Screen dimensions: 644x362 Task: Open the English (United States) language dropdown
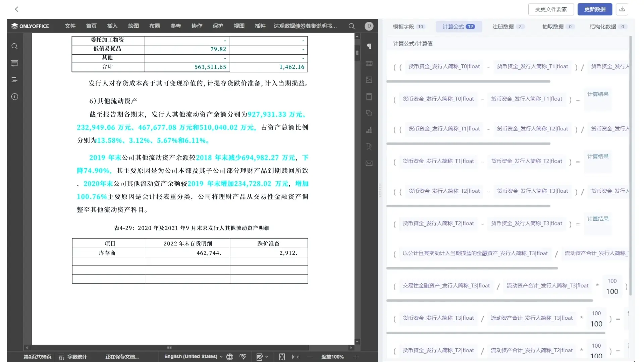pos(193,357)
